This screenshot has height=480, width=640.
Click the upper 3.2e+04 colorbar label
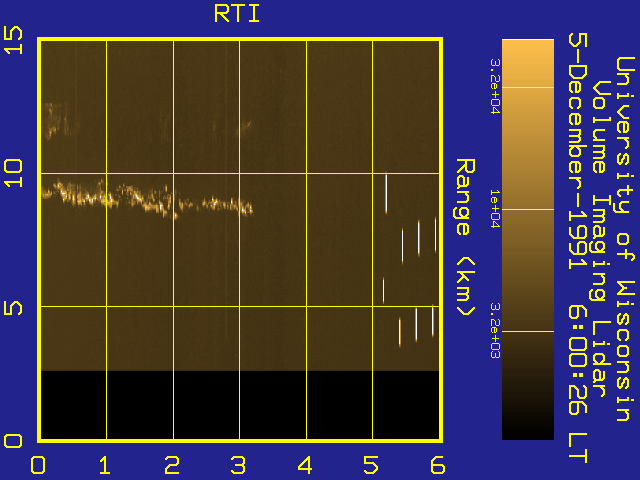[x=495, y=86]
